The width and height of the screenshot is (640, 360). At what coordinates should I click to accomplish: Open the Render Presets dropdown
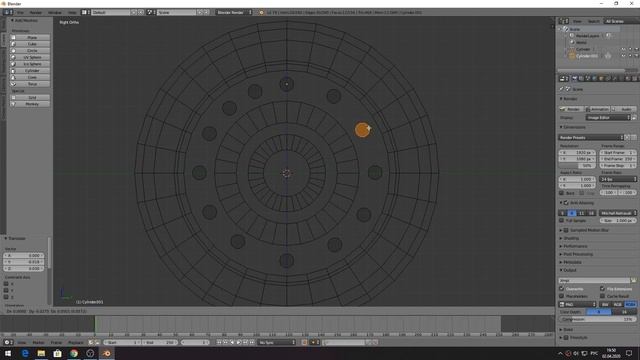[591, 138]
